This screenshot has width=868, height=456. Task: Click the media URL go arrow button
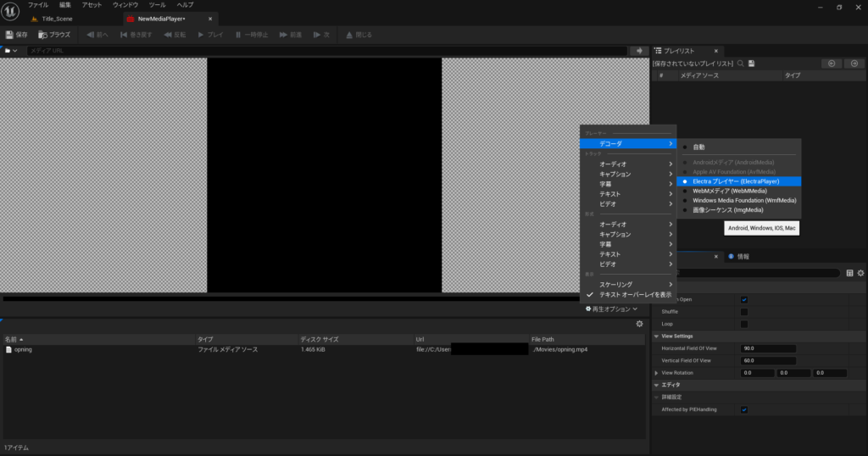(x=638, y=51)
